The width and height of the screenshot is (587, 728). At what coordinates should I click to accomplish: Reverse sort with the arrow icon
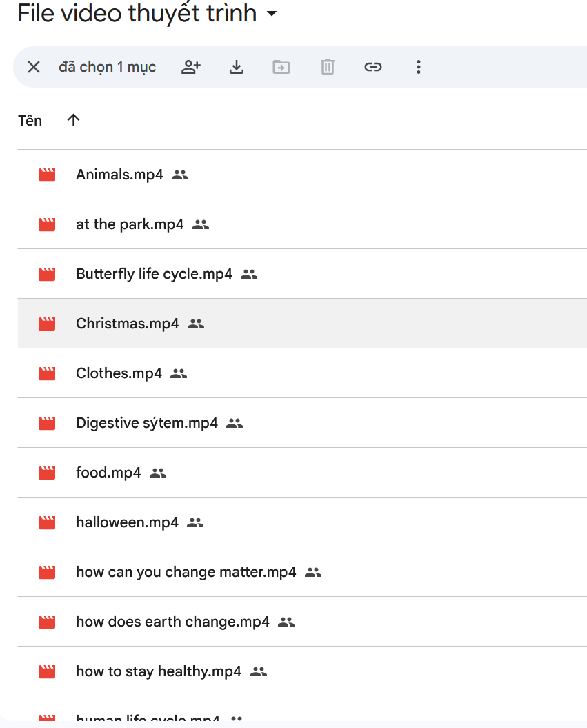[x=73, y=120]
